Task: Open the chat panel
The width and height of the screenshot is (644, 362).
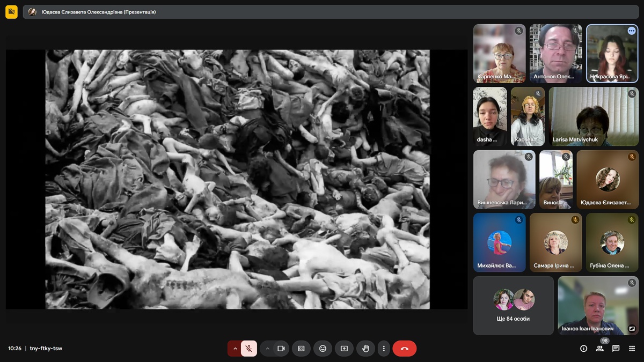Action: click(x=616, y=349)
